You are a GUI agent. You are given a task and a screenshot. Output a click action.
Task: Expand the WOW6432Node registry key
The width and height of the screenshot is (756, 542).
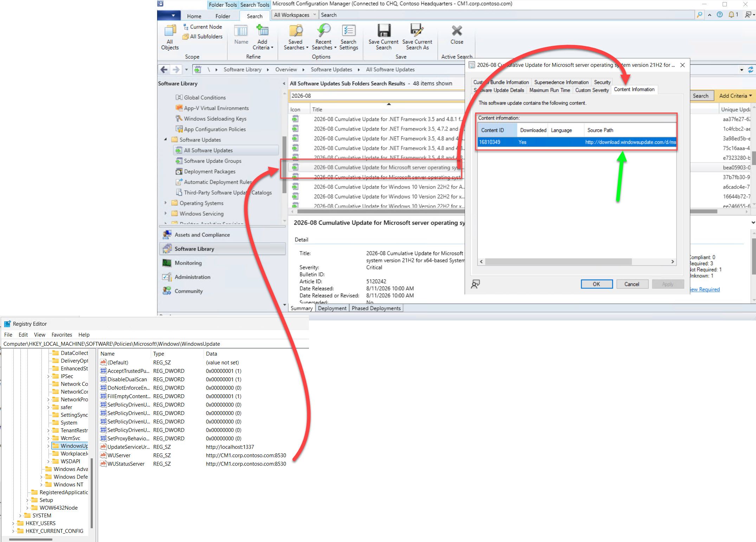27,508
